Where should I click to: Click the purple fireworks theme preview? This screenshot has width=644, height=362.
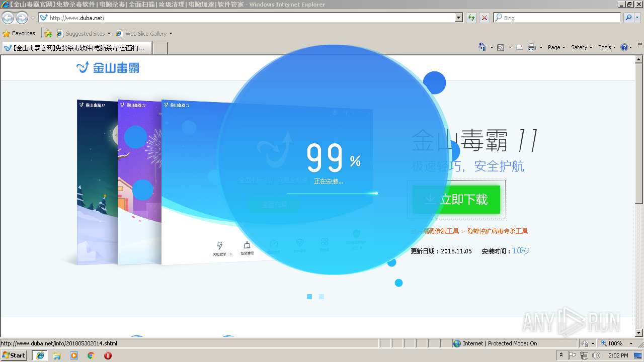(x=140, y=182)
